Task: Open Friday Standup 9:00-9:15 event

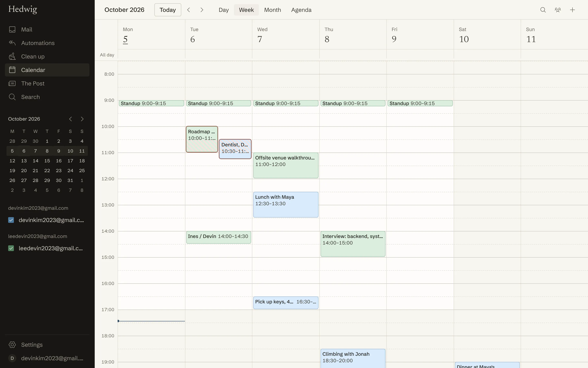Action: coord(420,103)
